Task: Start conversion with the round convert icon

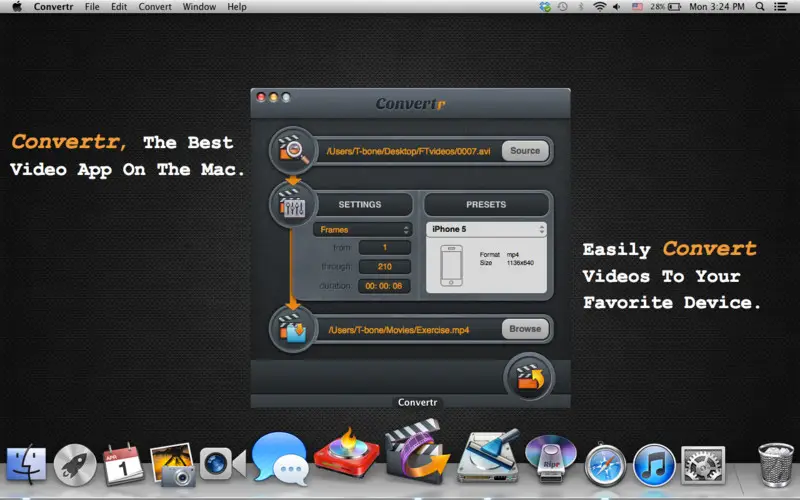Action: tap(529, 378)
